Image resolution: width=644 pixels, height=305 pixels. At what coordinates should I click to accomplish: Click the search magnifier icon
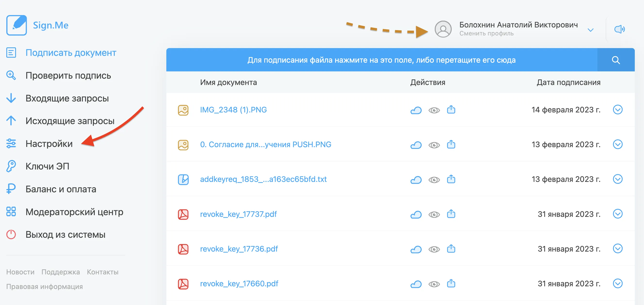click(616, 60)
